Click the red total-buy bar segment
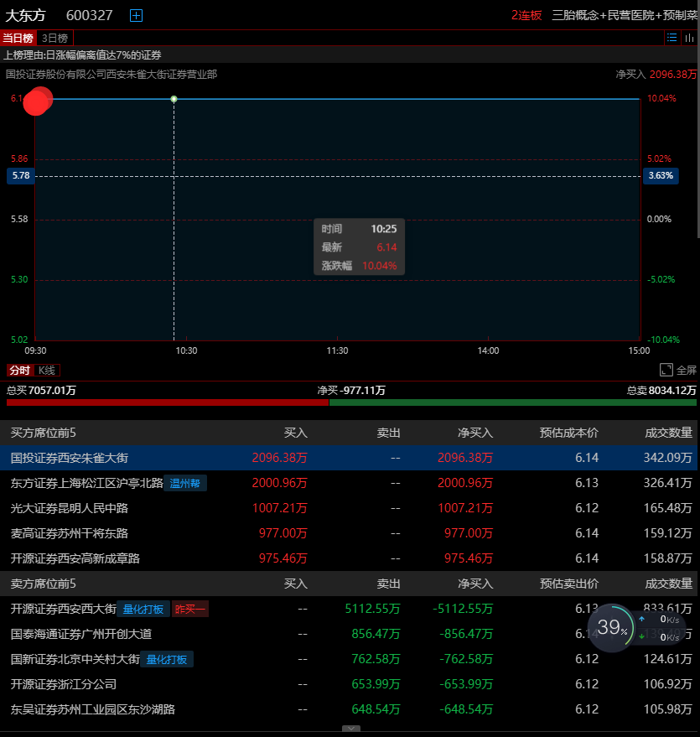Screen dimensions: 700x737 click(x=168, y=402)
